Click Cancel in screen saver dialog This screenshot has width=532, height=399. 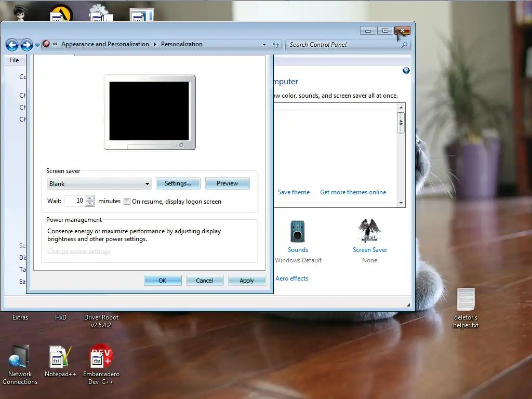coord(205,281)
